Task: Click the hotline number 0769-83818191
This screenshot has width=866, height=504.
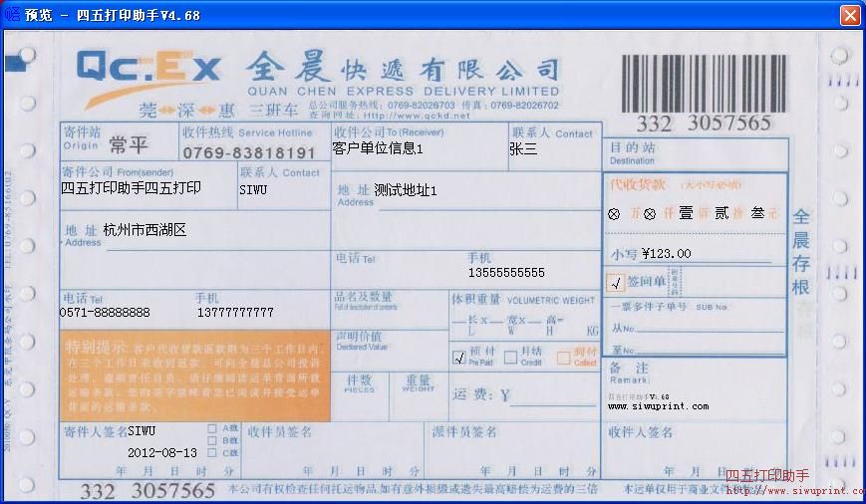Action: 248,153
